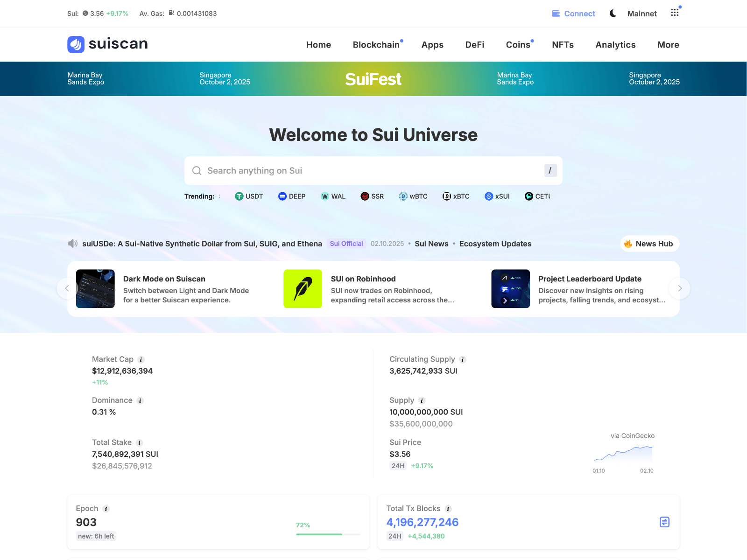Click next arrow on news carousel
The height and width of the screenshot is (560, 747).
(x=680, y=288)
